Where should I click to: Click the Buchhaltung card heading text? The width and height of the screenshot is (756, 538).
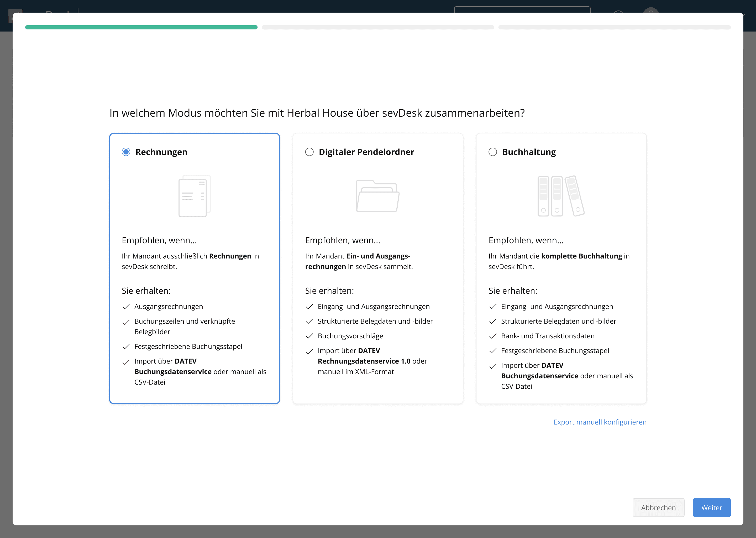tap(529, 152)
